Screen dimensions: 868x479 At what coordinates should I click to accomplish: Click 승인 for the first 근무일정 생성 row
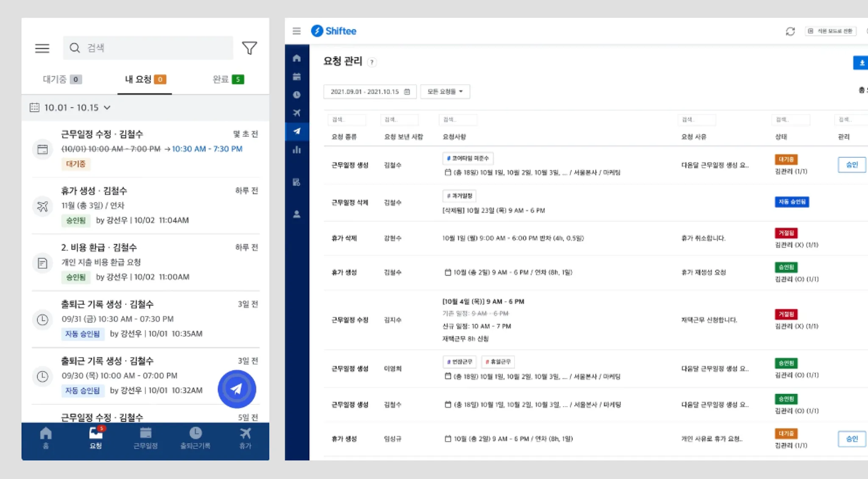852,165
